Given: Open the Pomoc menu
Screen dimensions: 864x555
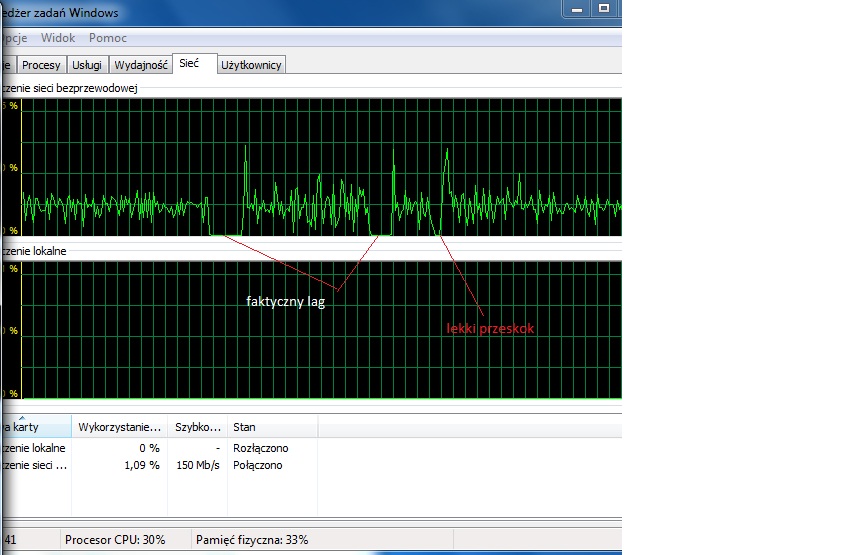Looking at the screenshot, I should (x=108, y=38).
